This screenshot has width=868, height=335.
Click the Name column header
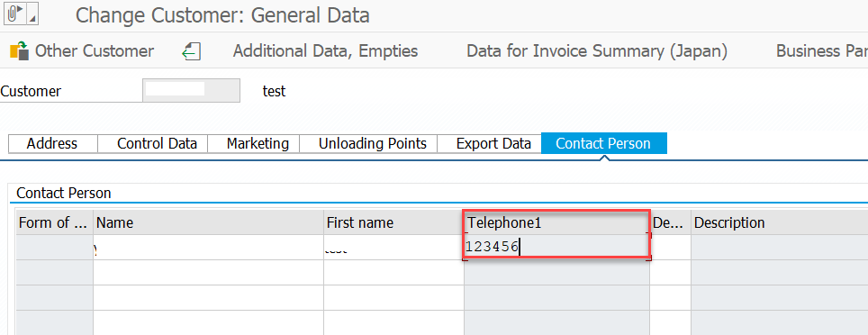[x=208, y=222]
